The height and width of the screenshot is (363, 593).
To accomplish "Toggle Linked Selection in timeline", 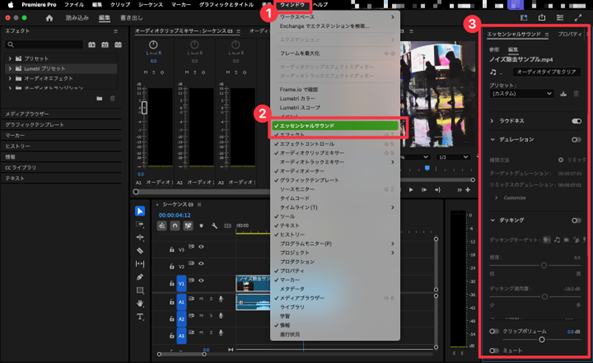I will tap(188, 226).
